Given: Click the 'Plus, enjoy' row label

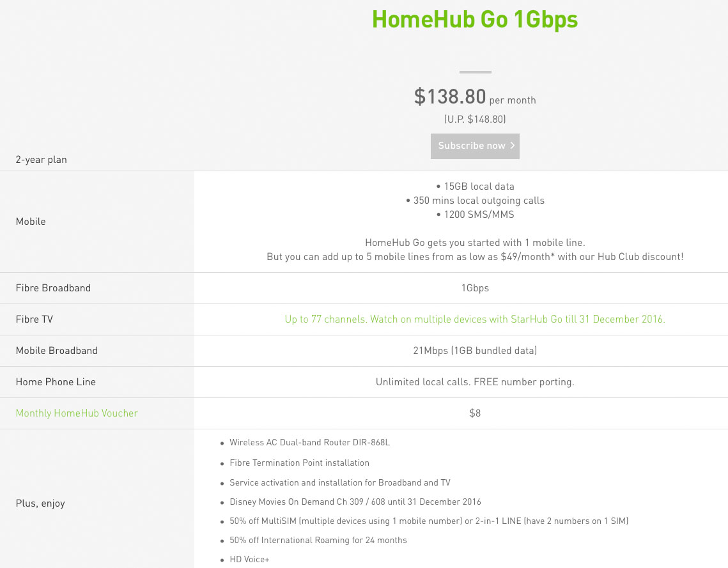Looking at the screenshot, I should 40,503.
